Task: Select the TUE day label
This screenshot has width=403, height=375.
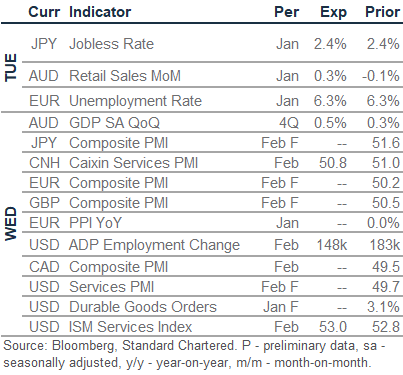Action: tap(11, 67)
